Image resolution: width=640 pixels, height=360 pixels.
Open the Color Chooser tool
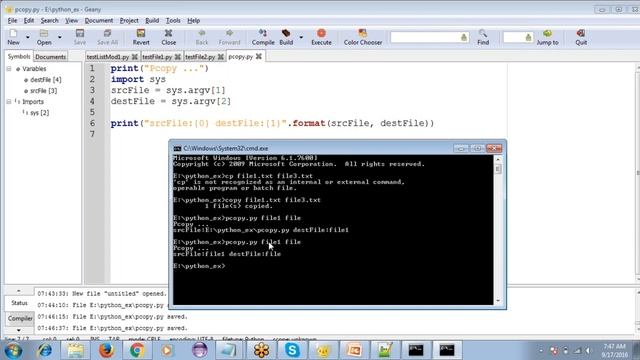coord(362,37)
